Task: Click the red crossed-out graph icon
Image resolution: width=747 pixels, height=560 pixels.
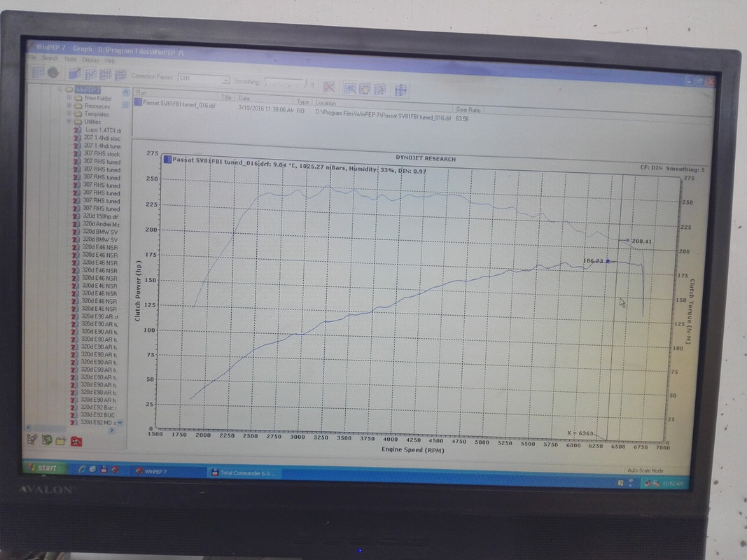Action: click(x=328, y=87)
